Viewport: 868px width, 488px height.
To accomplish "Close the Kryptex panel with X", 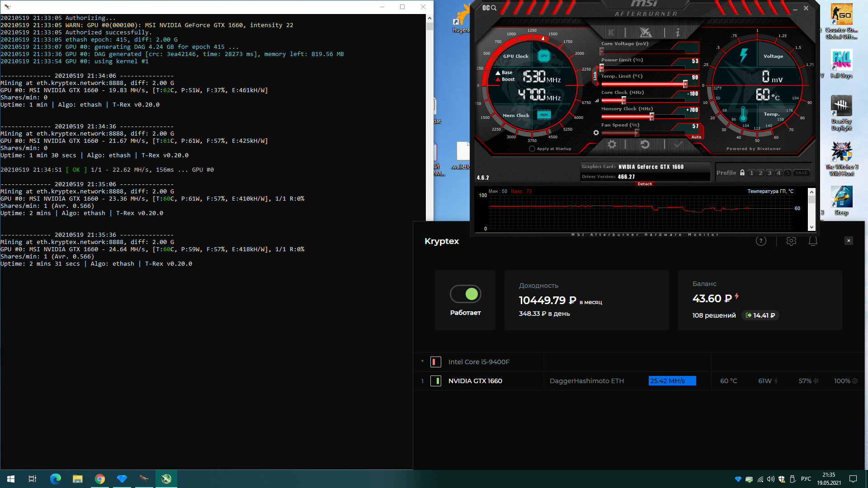I will click(x=849, y=240).
